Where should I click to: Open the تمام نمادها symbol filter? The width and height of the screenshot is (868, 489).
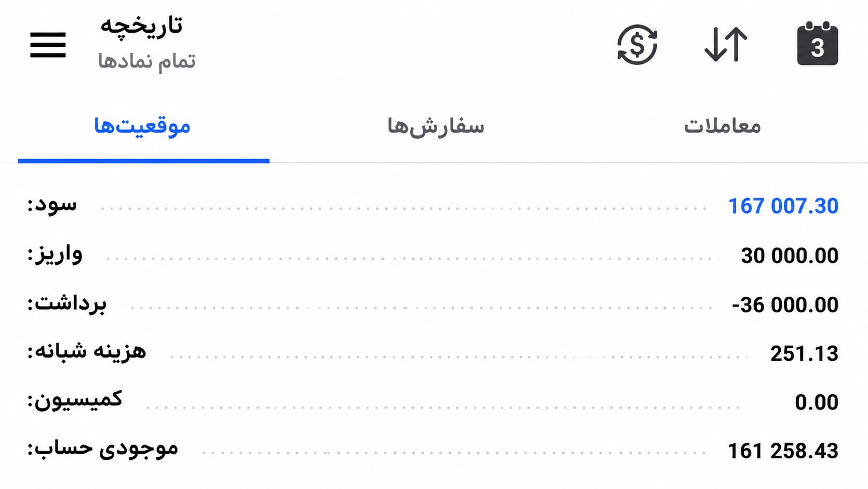point(147,61)
